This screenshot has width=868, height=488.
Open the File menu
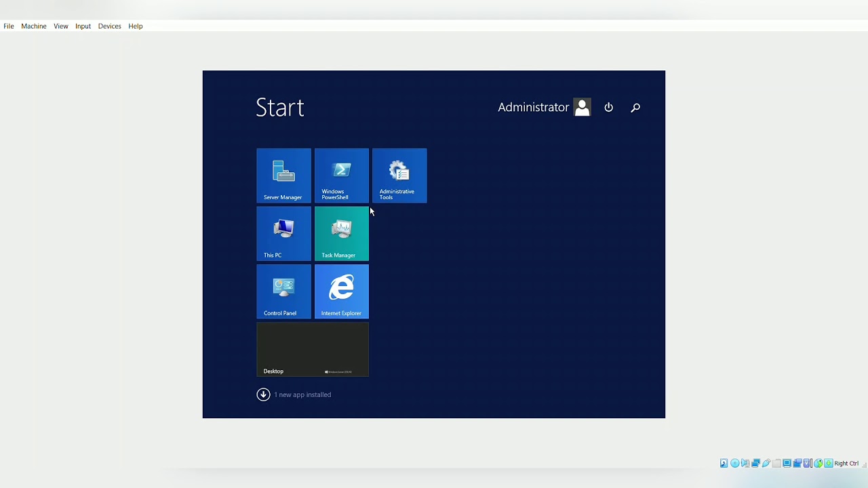(9, 26)
